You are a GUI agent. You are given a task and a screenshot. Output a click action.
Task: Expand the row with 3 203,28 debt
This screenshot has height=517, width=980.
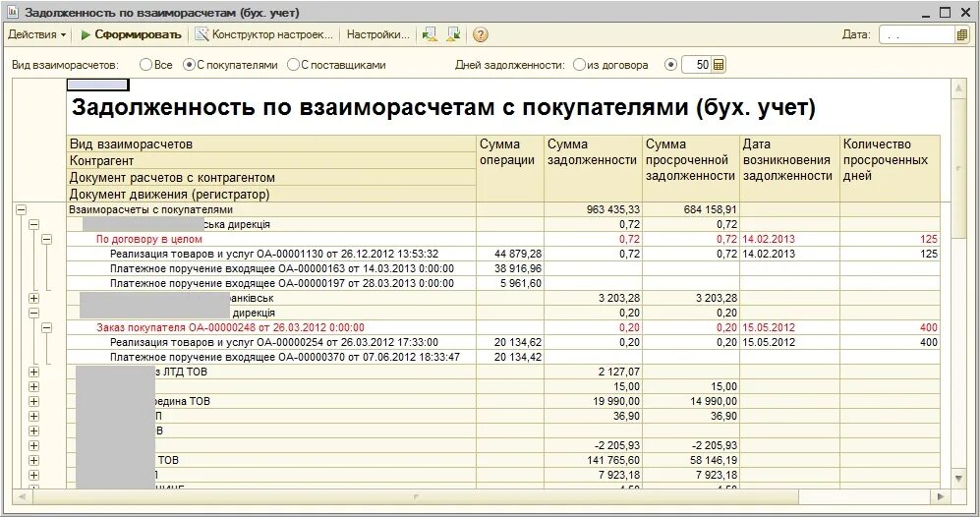coord(33,298)
